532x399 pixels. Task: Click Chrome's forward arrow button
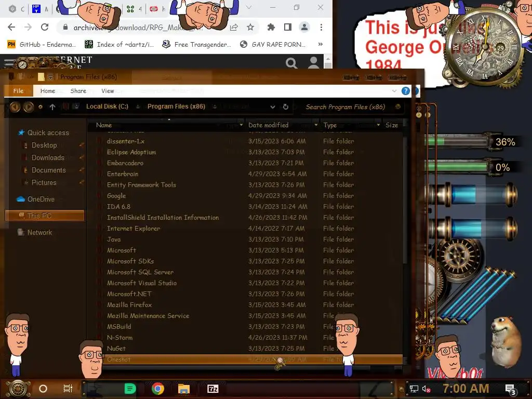(x=28, y=27)
